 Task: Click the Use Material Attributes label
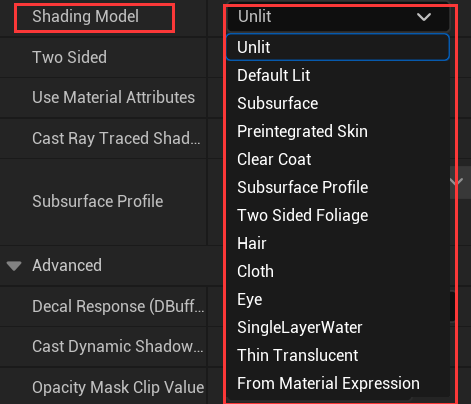coord(113,97)
